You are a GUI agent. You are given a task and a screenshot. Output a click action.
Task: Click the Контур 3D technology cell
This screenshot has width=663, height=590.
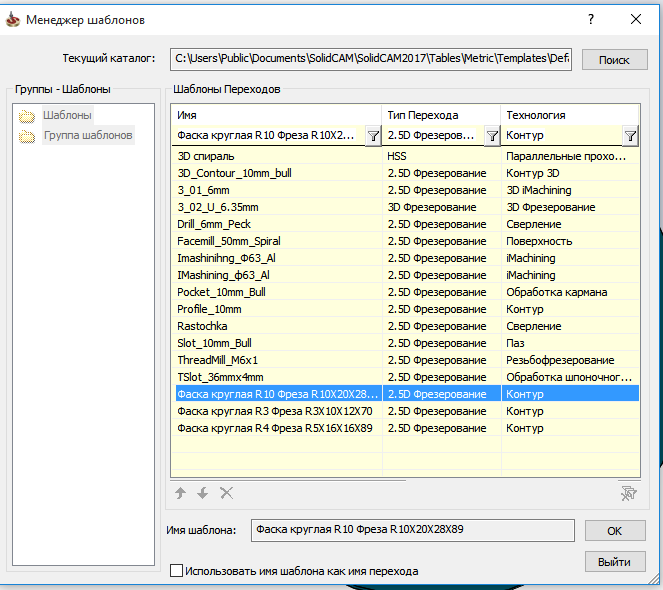pos(570,173)
